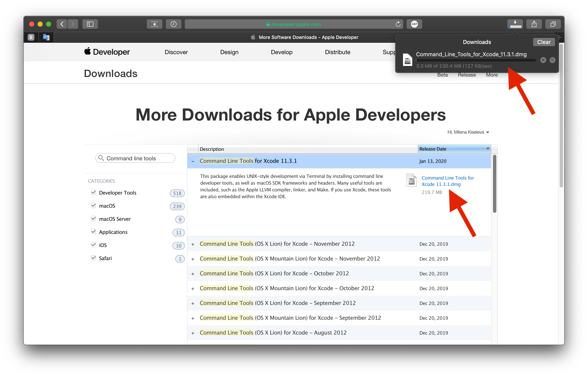Go forward with the Safari forward arrow
The width and height of the screenshot is (588, 376).
(73, 24)
